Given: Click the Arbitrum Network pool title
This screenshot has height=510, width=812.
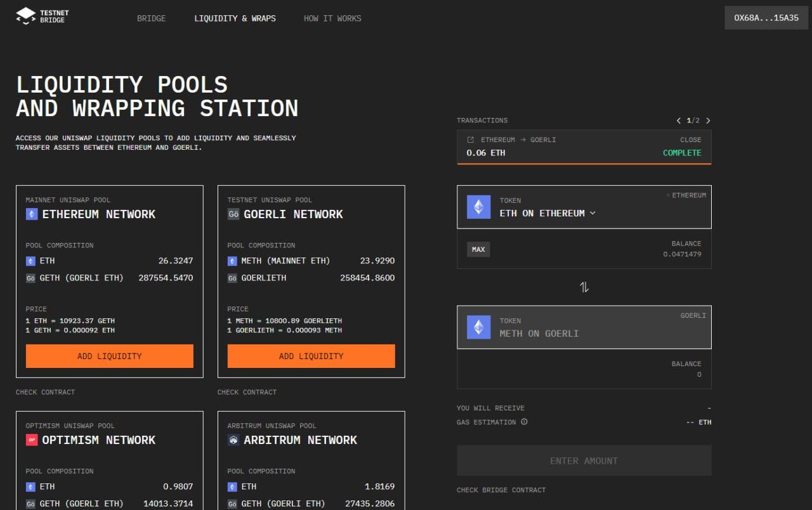Looking at the screenshot, I should point(301,440).
